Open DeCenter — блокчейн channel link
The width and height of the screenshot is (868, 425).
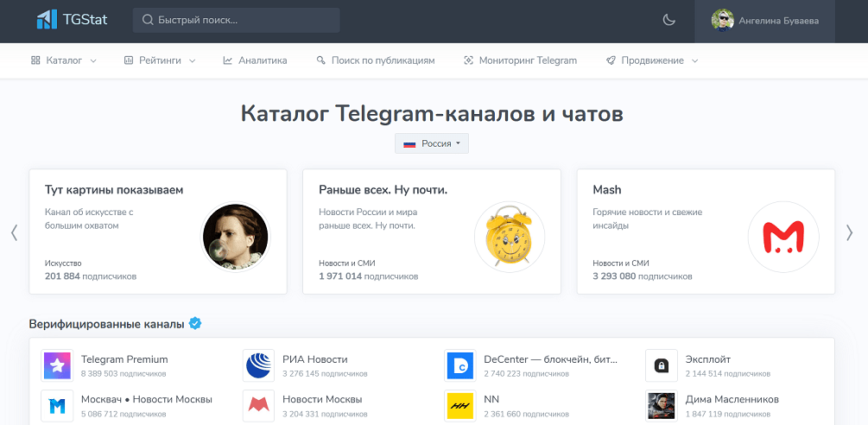pos(551,359)
